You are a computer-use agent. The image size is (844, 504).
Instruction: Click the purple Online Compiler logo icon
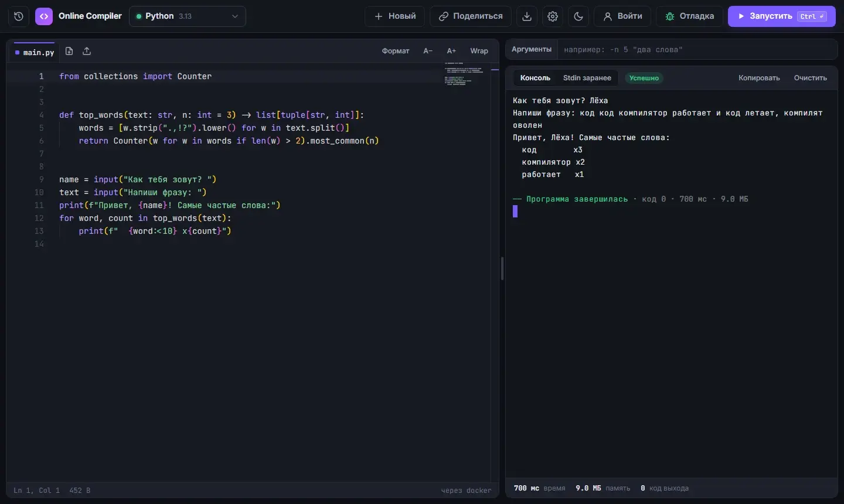point(44,16)
